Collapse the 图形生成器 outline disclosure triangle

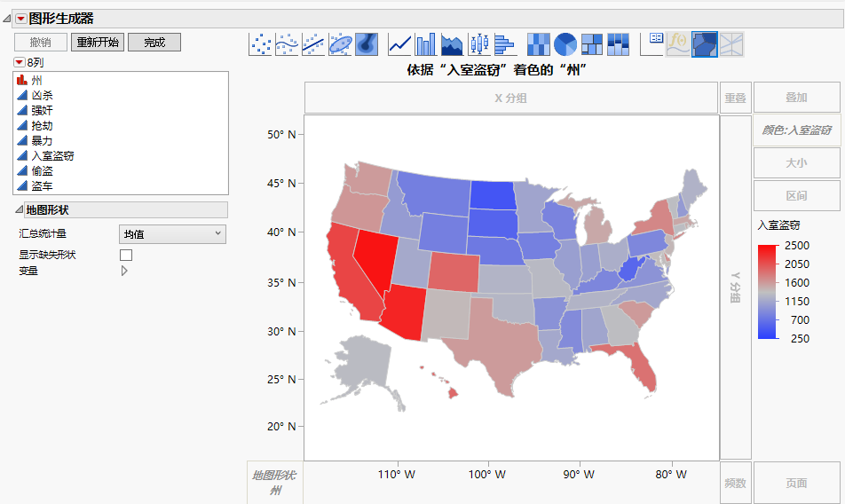coord(6,19)
